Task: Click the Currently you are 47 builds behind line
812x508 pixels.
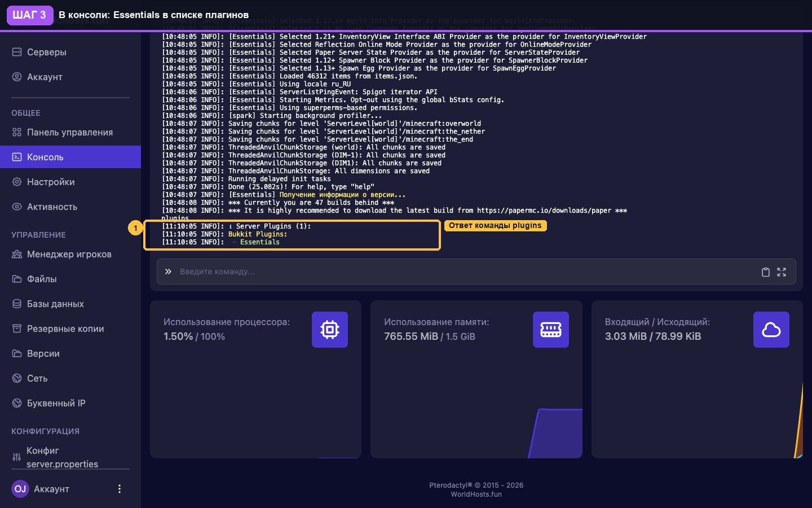Action: point(278,203)
